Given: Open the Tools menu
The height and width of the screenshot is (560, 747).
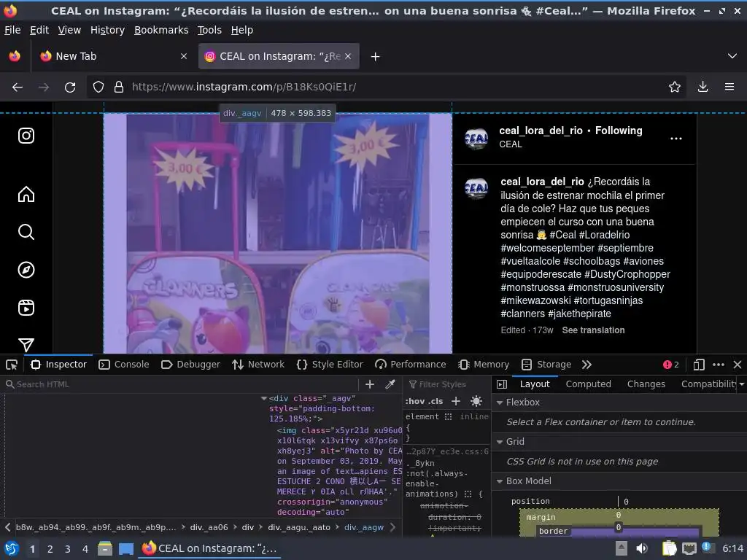Looking at the screenshot, I should 209,30.
